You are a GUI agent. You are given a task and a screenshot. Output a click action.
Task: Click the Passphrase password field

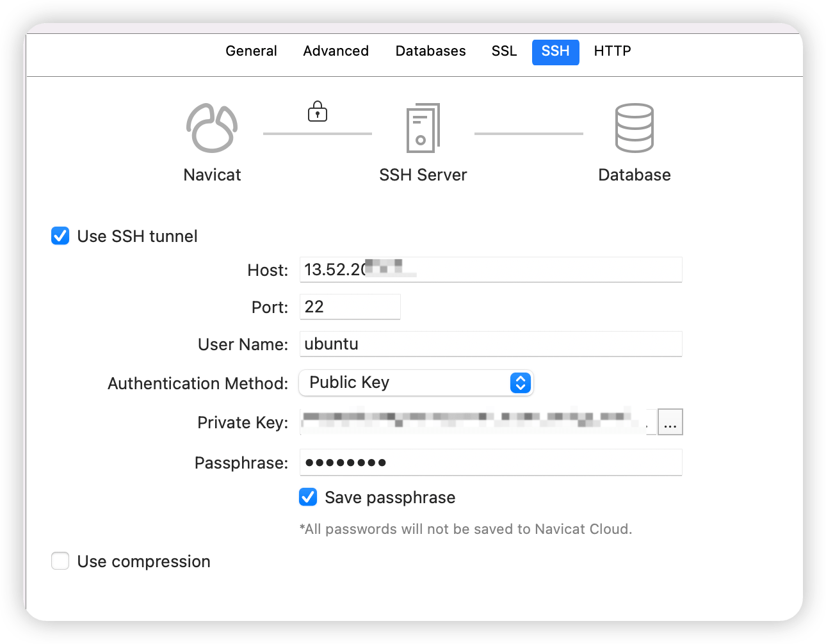click(491, 462)
